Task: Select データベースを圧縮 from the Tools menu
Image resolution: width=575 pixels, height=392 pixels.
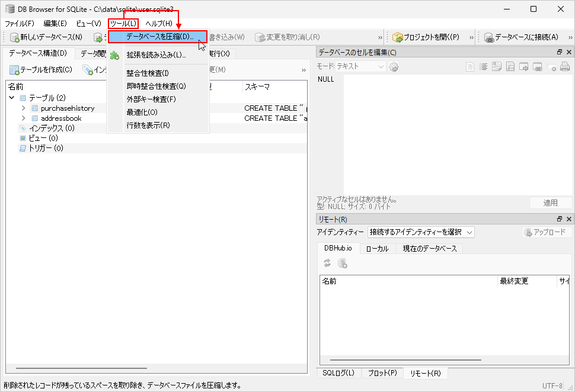Action: (x=159, y=37)
